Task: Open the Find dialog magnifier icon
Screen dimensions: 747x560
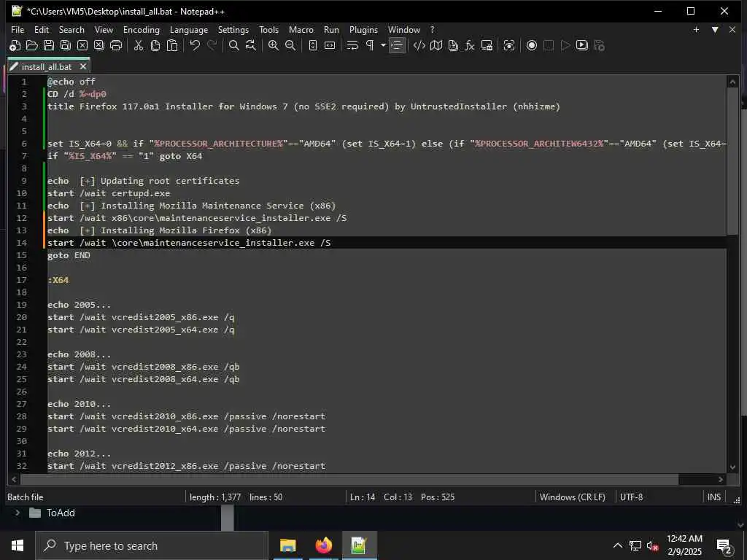Action: tap(234, 46)
